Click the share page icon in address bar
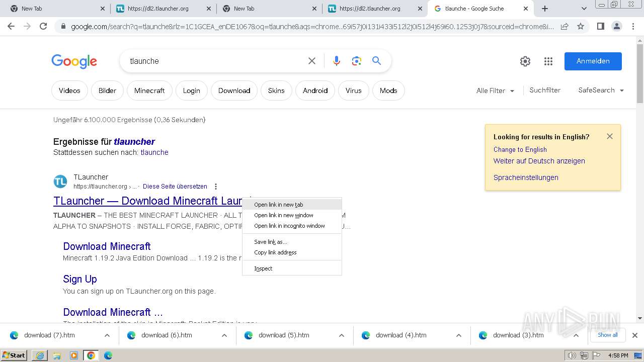Screen dimensions: 644x362 (565, 26)
